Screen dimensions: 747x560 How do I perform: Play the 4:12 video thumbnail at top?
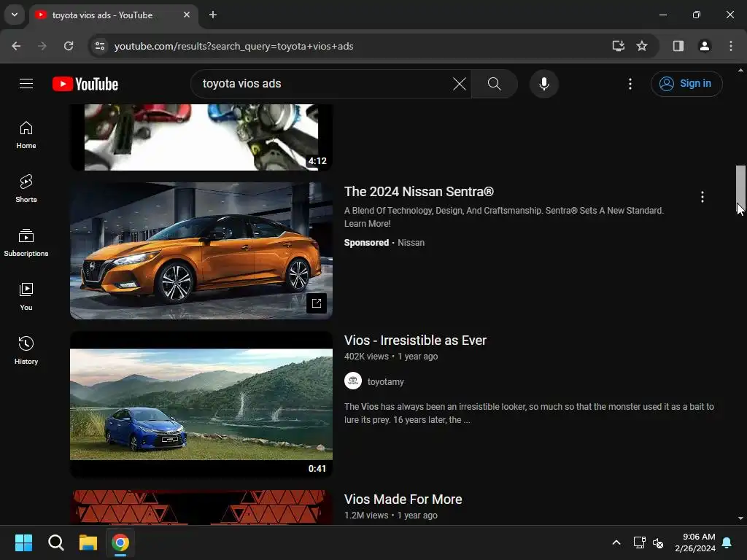201,137
